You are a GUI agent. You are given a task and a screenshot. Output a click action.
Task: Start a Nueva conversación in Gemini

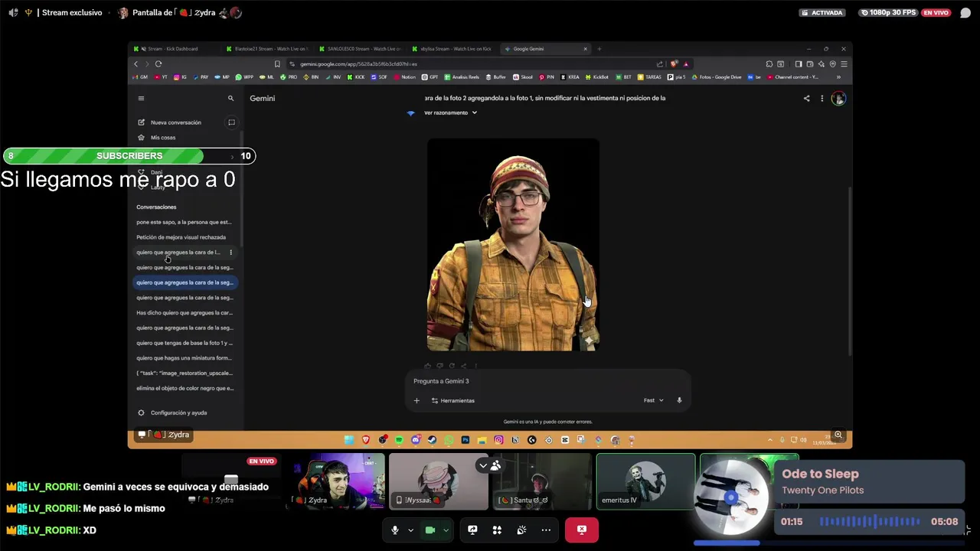(x=176, y=122)
